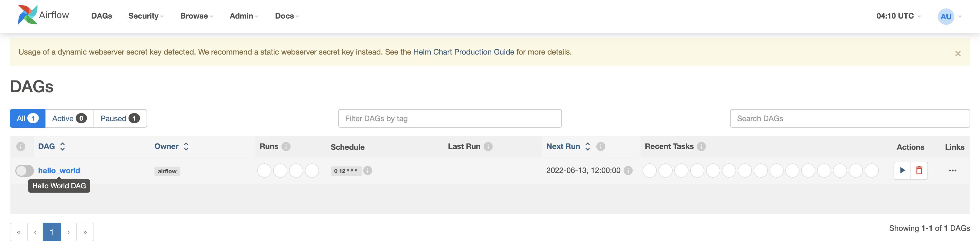
Task: Follow the Helm Chart Production Guide link
Action: tap(463, 52)
